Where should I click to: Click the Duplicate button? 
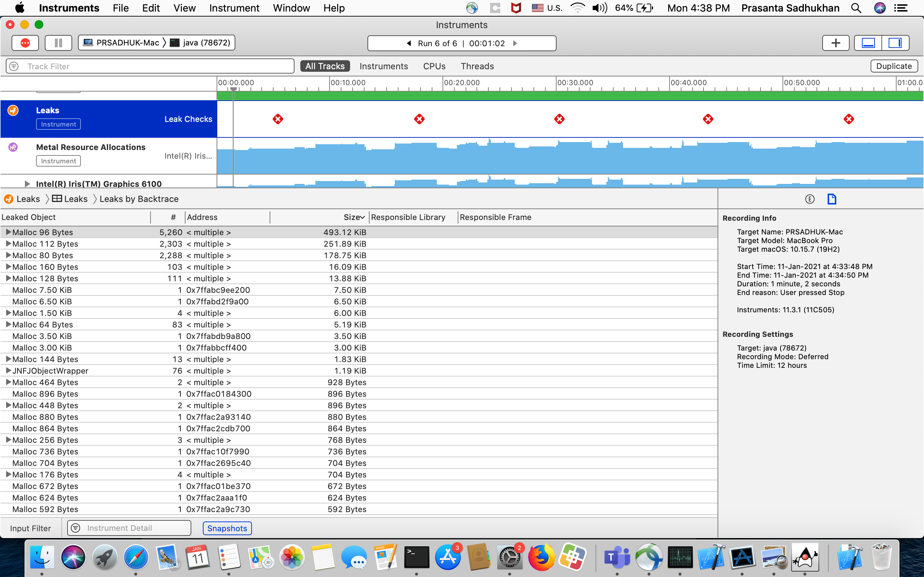tap(893, 66)
